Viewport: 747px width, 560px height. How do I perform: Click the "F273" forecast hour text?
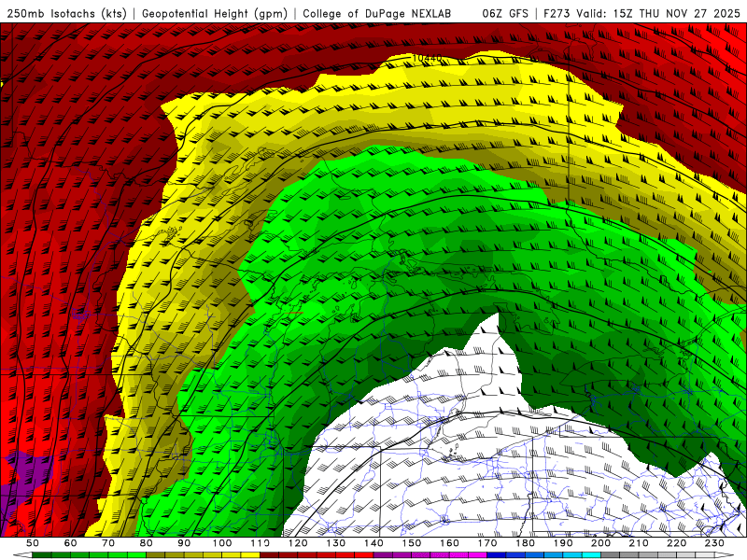pos(557,14)
